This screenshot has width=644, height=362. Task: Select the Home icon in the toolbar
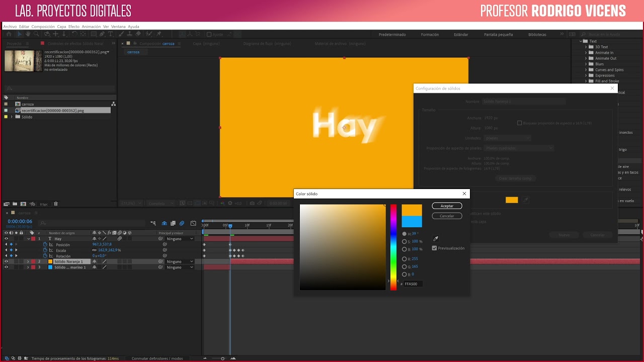tap(9, 34)
